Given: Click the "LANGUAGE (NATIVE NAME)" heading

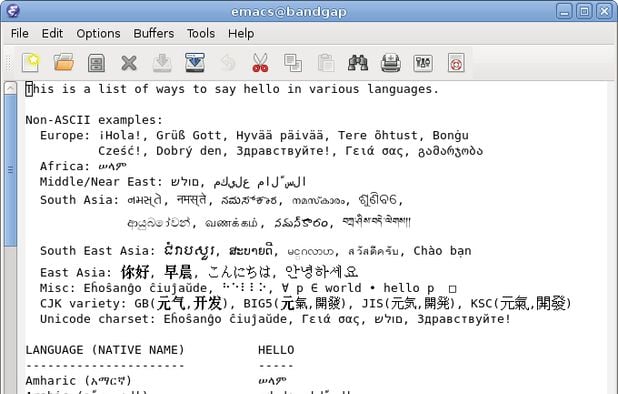Looking at the screenshot, I should 105,350.
